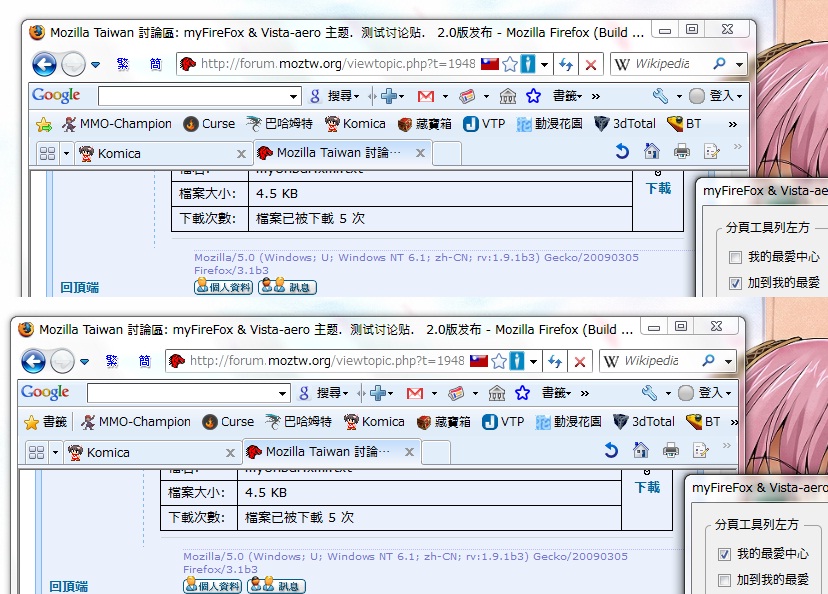Click Back arrow in lower Firefox window
The width and height of the screenshot is (828, 594).
33,362
